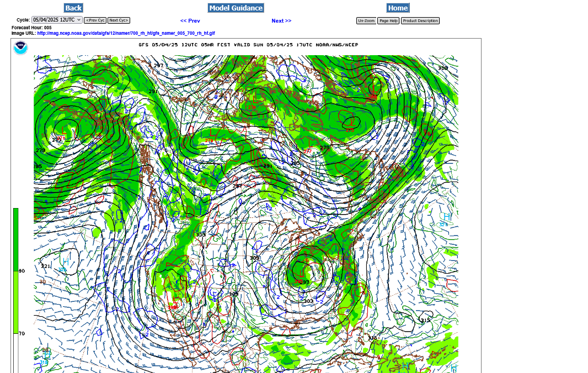
Task: Open the Cycle dropdown 05/04/2025 12UTC
Action: [x=57, y=20]
